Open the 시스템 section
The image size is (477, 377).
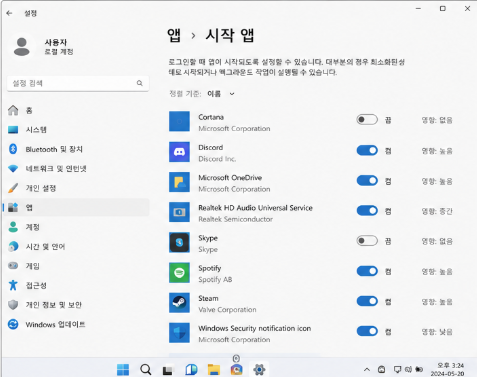(76, 130)
